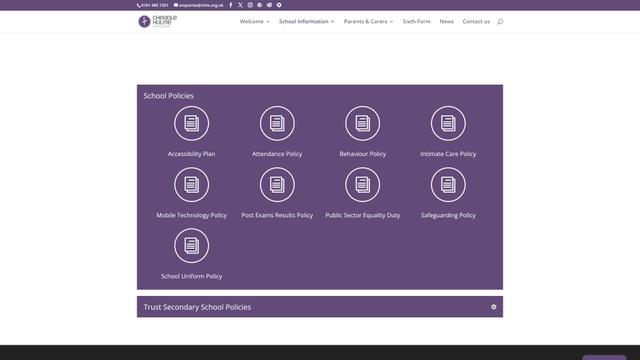Click the Public Sector Equality Duty text link

pos(362,215)
